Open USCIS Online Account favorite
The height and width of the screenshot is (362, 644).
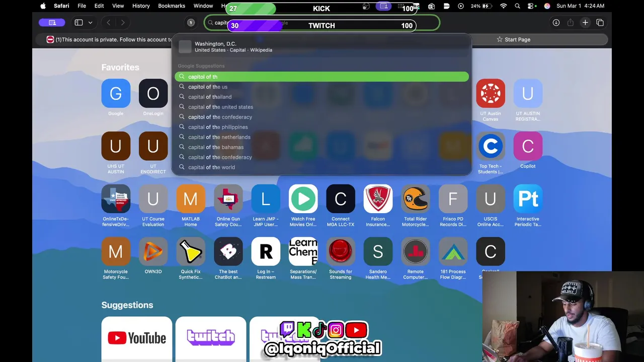[x=491, y=199]
